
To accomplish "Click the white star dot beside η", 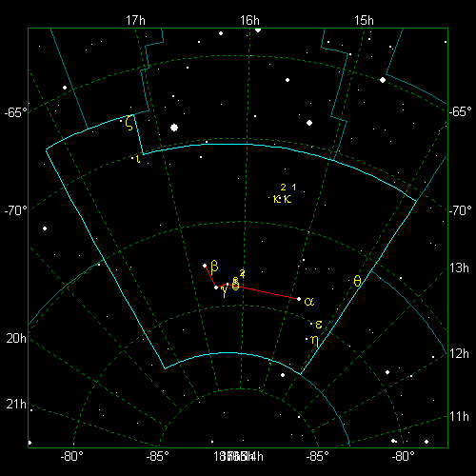I will tap(307, 339).
